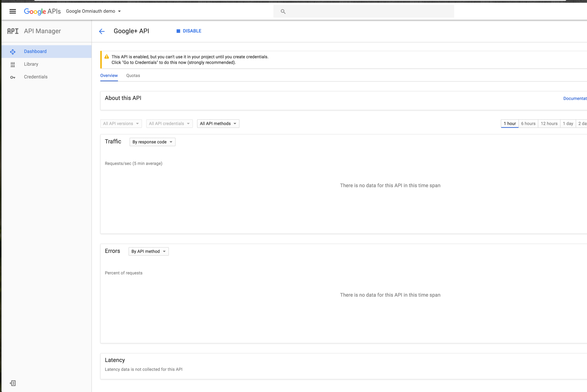Viewport: 587px width, 392px height.
Task: Switch to the Quotas tab
Action: coord(133,76)
